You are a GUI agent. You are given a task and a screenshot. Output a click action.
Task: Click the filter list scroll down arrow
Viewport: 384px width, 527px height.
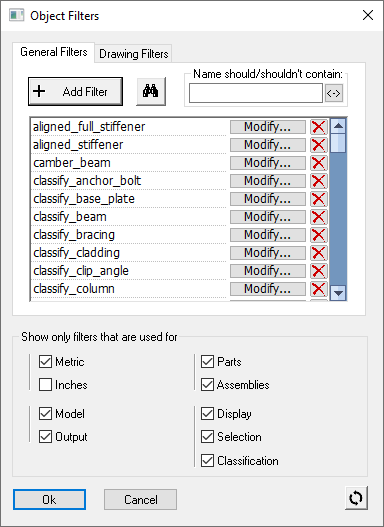pos(338,293)
